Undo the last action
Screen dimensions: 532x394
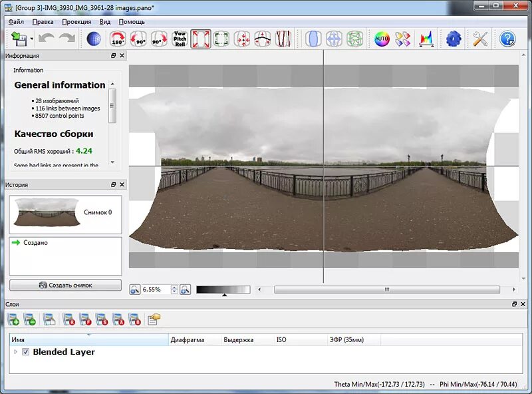coord(47,39)
